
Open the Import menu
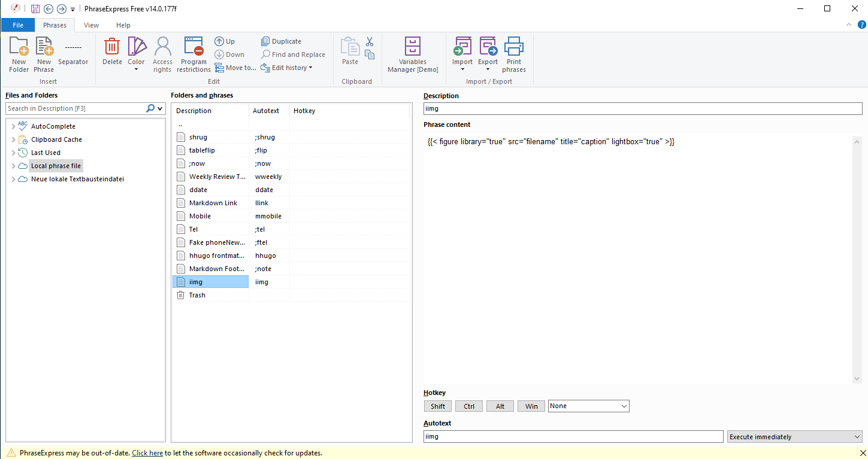pyautogui.click(x=462, y=54)
